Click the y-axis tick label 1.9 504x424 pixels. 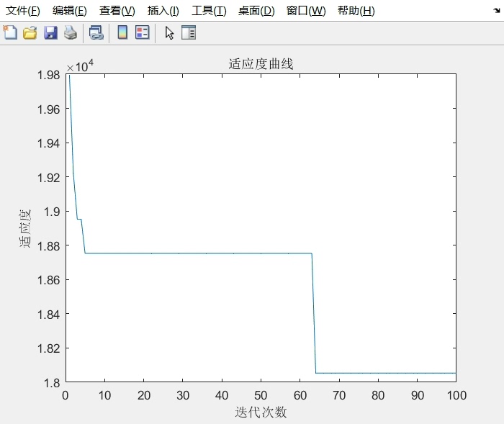(52, 212)
